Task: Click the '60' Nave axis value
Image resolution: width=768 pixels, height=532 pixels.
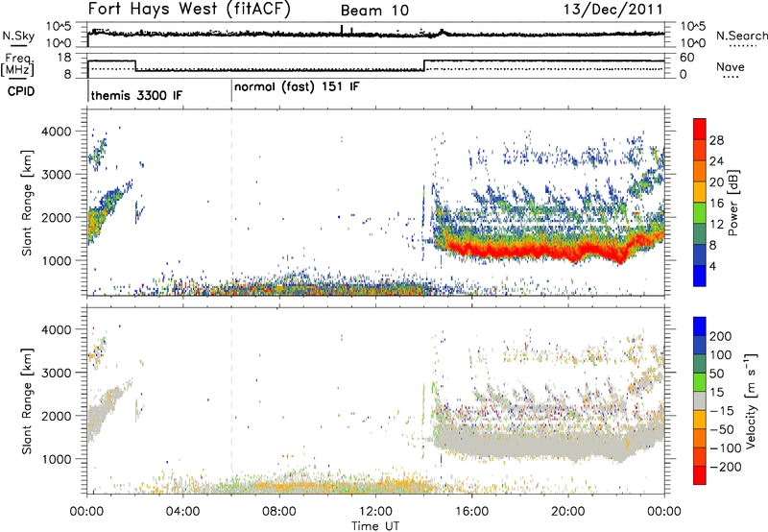Action: (x=686, y=58)
